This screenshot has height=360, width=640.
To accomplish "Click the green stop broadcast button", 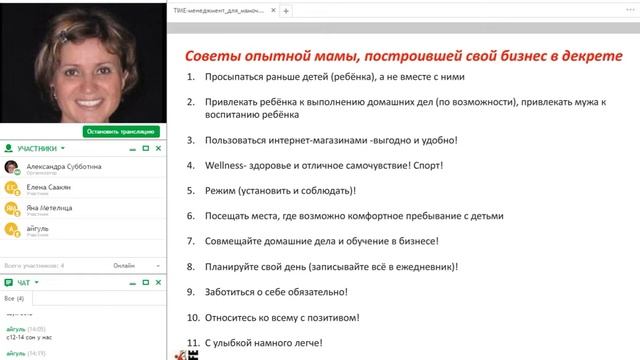I will (x=121, y=131).
